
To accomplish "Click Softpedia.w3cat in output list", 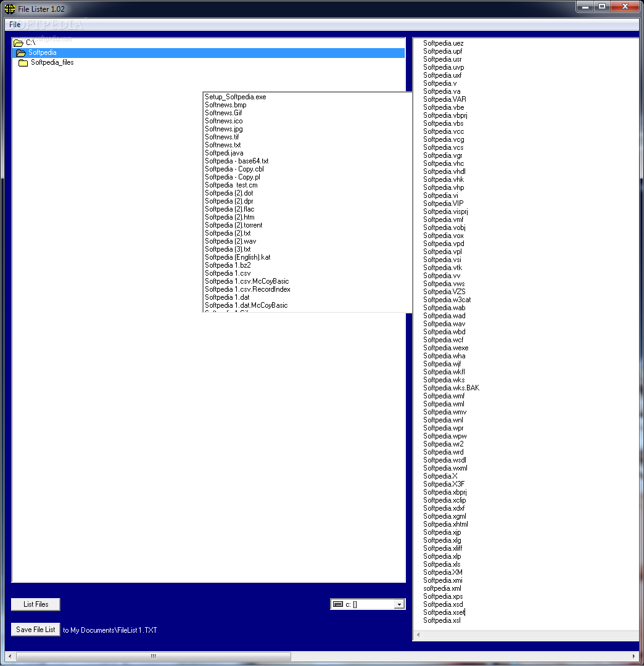I will pyautogui.click(x=447, y=300).
